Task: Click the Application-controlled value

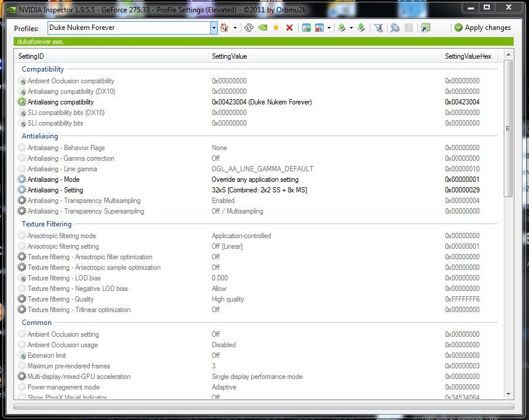Action: pos(241,236)
